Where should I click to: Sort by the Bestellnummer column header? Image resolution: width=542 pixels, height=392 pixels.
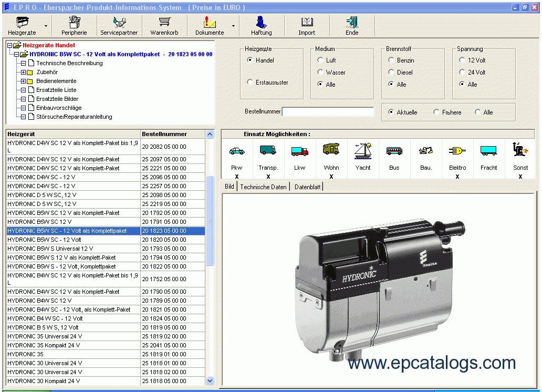[173, 134]
